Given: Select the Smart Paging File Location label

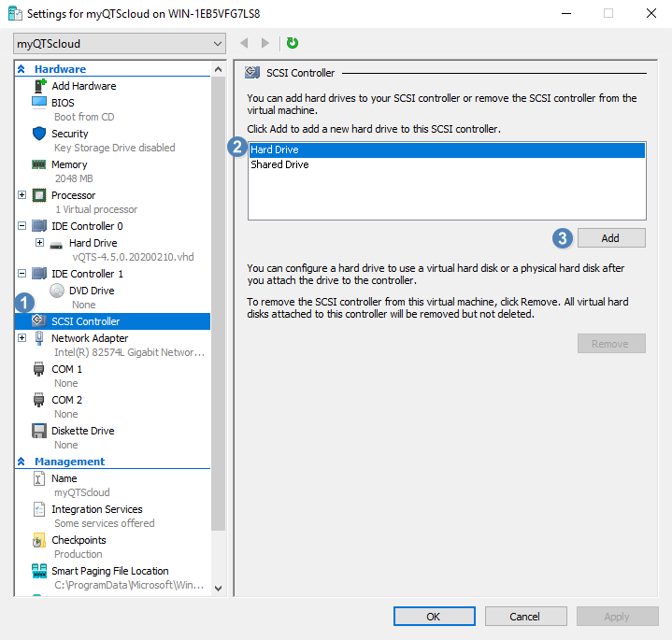Looking at the screenshot, I should 110,571.
